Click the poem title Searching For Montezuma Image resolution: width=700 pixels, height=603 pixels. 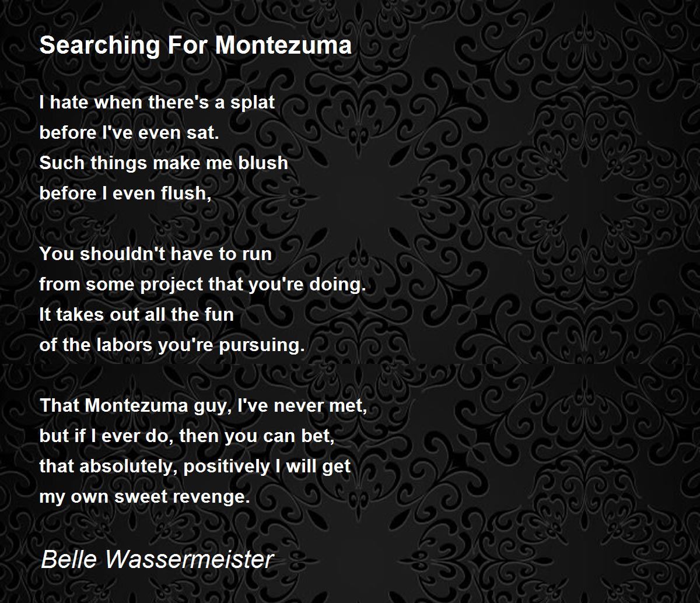(195, 46)
